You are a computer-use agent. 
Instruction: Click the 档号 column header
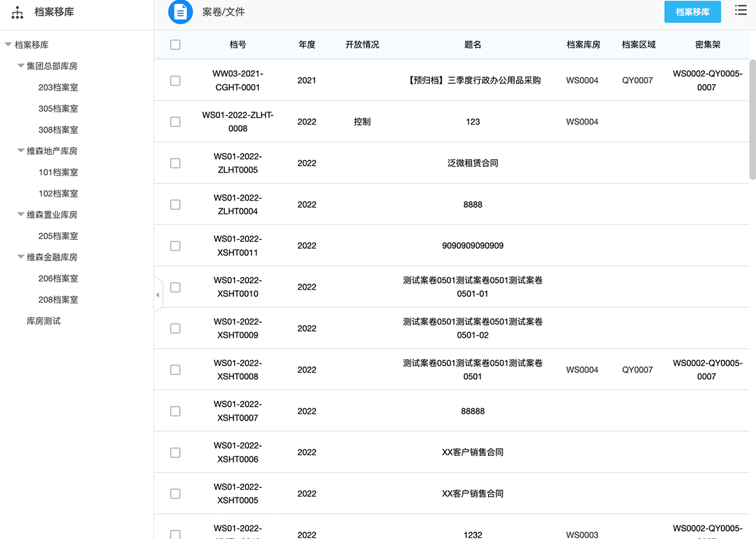[238, 44]
